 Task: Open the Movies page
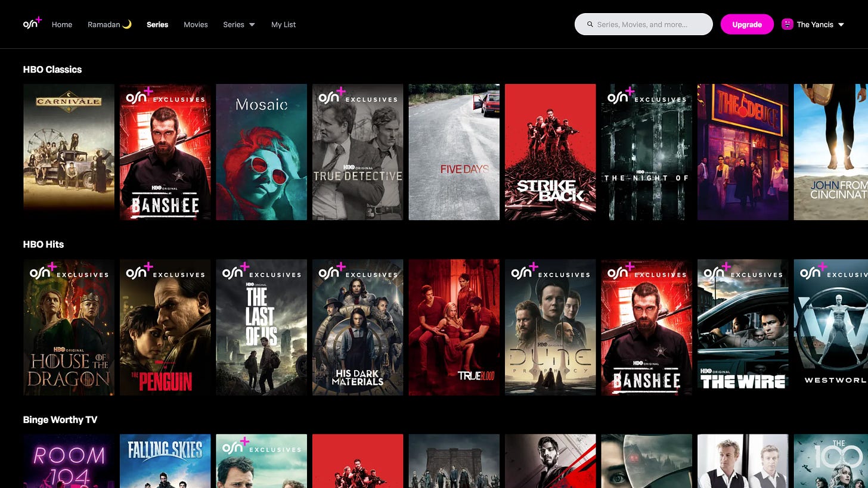click(196, 24)
